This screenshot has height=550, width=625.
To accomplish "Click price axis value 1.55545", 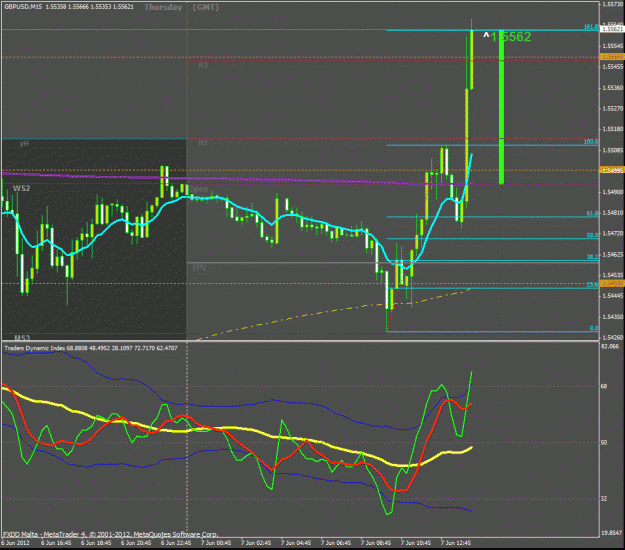I will point(613,46).
